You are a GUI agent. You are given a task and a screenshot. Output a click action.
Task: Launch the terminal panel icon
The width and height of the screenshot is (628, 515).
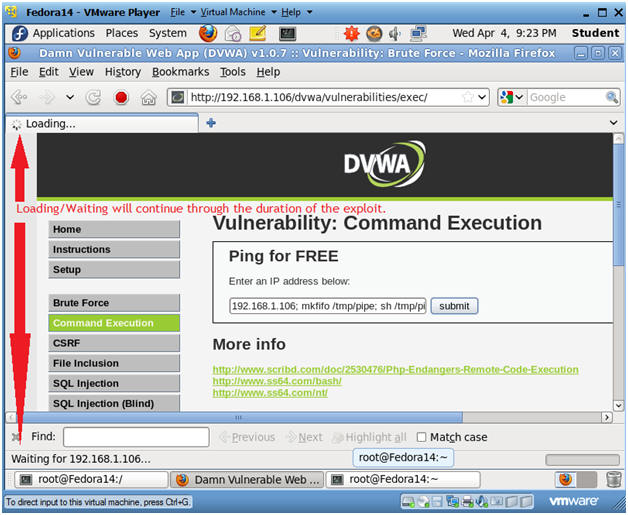point(288,34)
